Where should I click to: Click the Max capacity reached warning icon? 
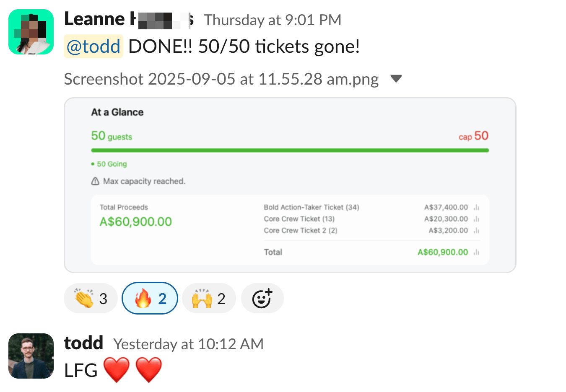click(x=95, y=181)
